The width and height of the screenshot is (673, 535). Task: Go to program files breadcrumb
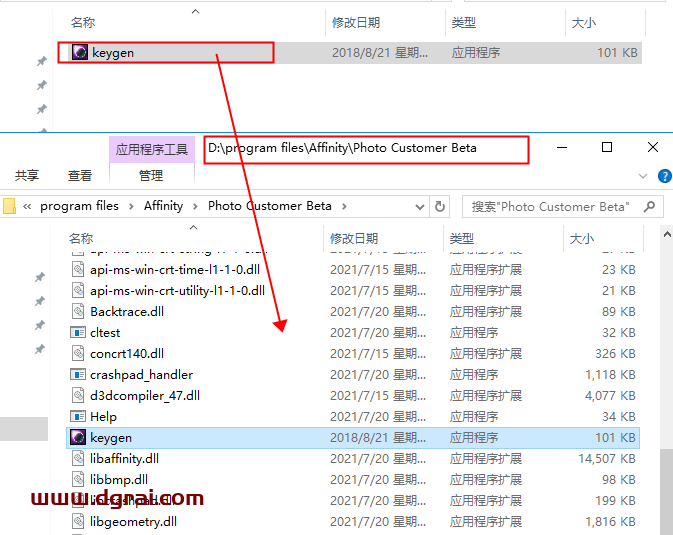pyautogui.click(x=79, y=206)
